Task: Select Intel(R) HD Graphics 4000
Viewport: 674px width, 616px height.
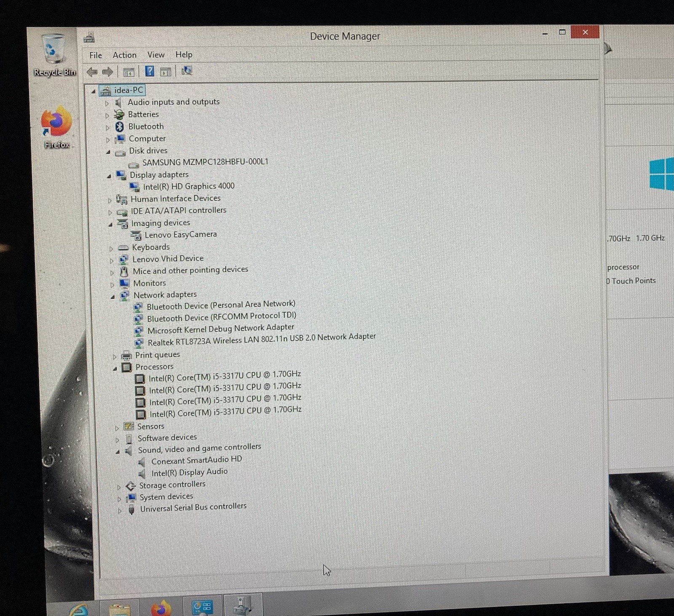Action: 188,186
